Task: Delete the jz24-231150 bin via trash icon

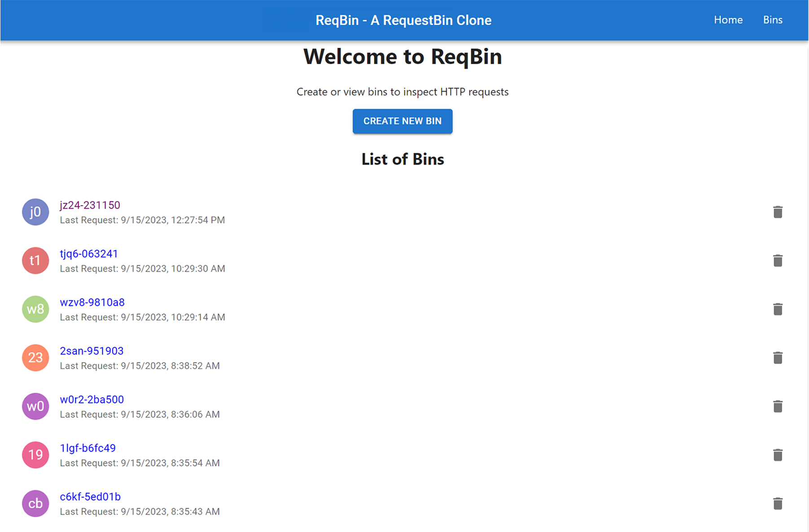Action: pos(778,212)
